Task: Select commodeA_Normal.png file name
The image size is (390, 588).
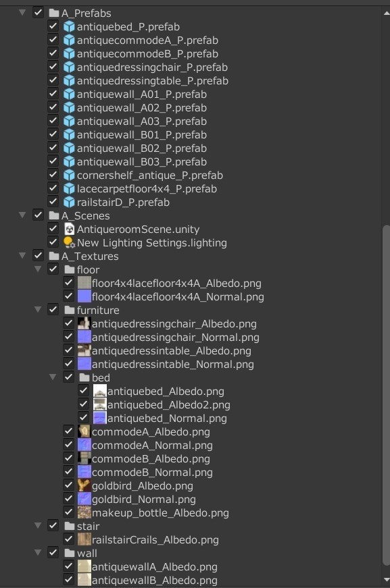Action: click(152, 445)
